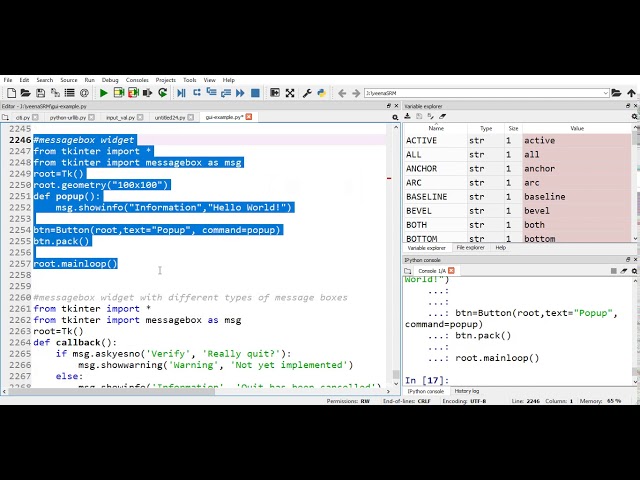Image resolution: width=640 pixels, height=480 pixels.
Task: Go forward to next directory arrow
Action: click(356, 93)
